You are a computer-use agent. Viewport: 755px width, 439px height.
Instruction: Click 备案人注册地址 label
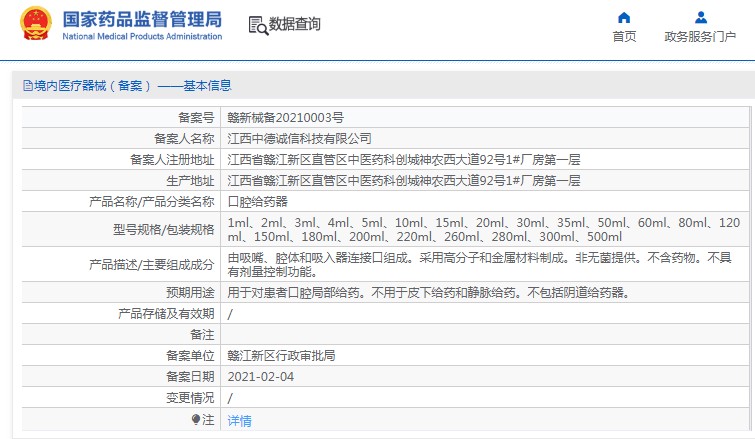pos(172,159)
